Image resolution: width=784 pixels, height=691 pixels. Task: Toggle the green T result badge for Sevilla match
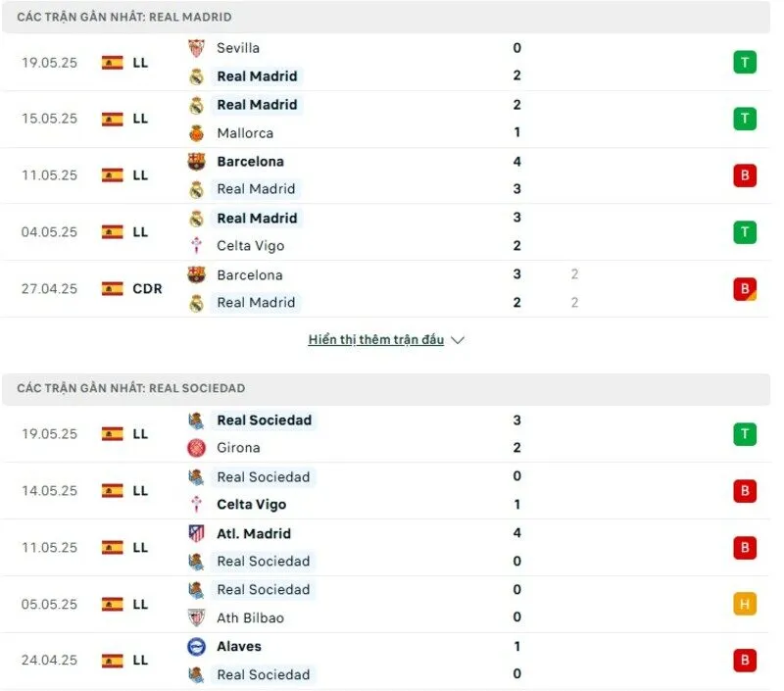click(x=745, y=62)
